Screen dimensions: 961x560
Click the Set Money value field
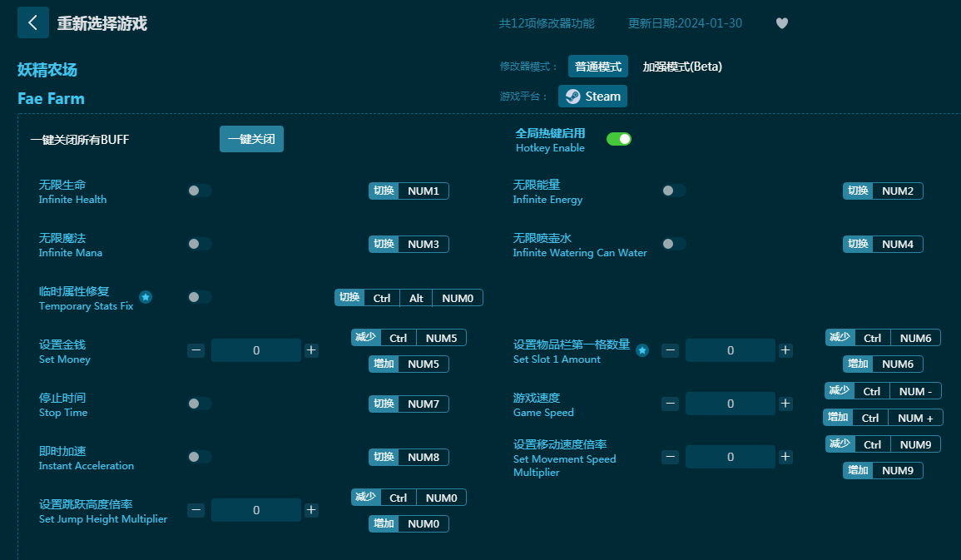click(x=256, y=350)
